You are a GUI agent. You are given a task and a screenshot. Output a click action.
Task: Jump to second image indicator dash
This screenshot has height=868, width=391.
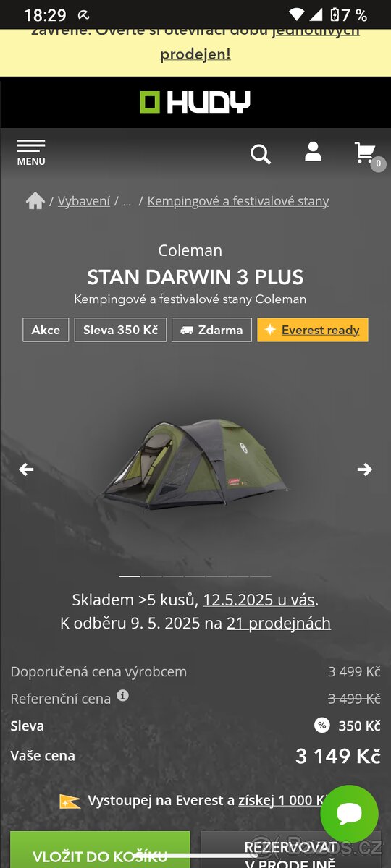click(151, 576)
